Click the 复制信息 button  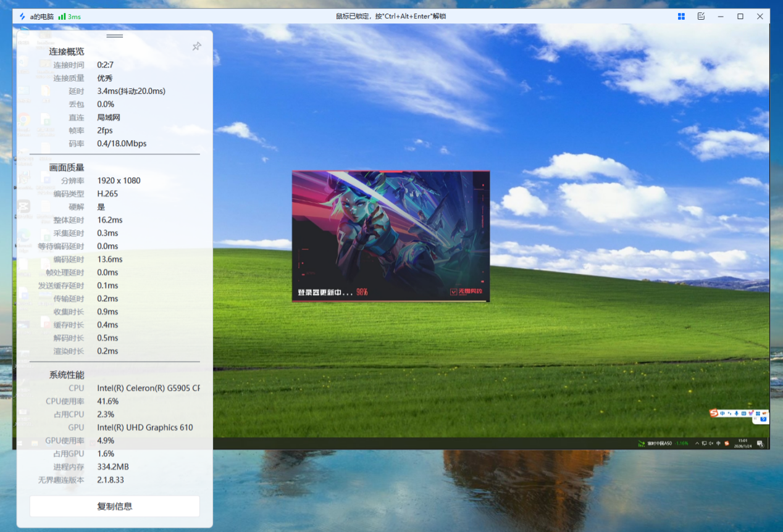click(115, 506)
